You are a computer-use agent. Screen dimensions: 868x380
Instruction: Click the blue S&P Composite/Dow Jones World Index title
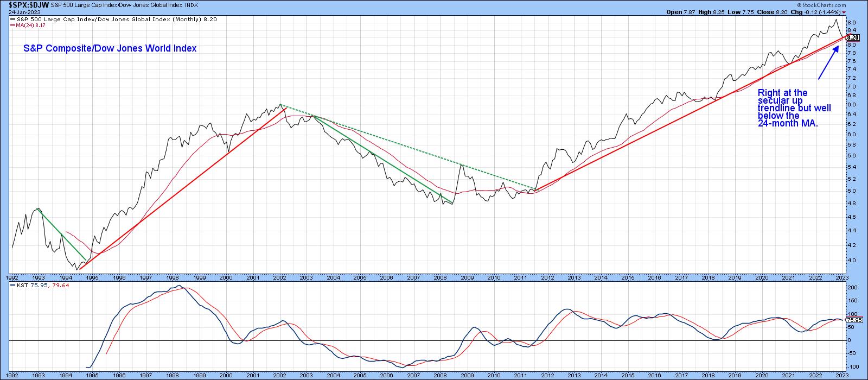point(110,48)
